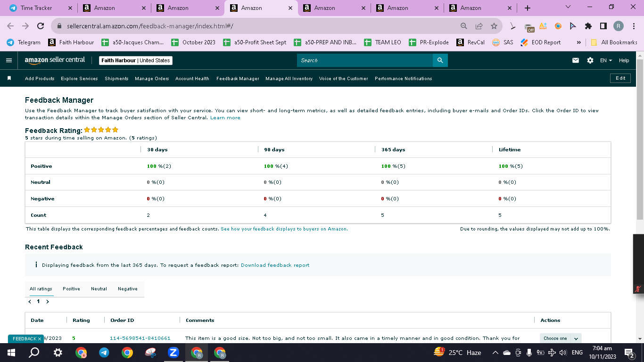Open Manage Orders in the nav bar
This screenshot has height=362, width=644.
(152, 79)
